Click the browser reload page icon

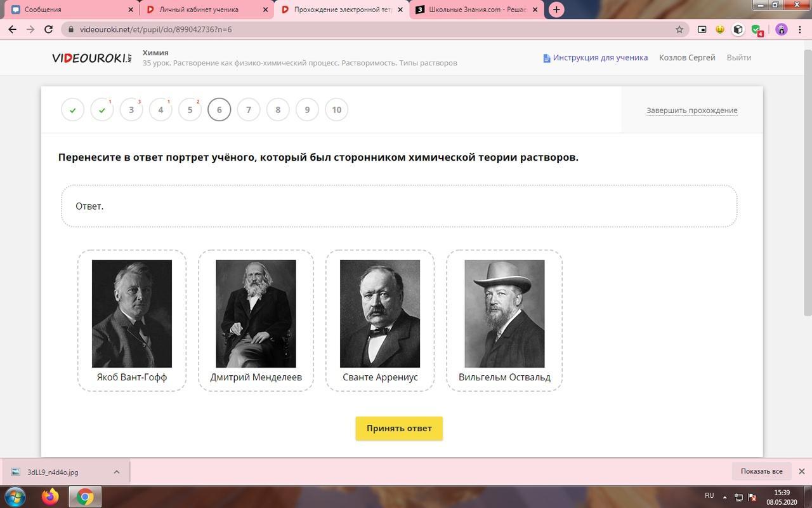48,29
